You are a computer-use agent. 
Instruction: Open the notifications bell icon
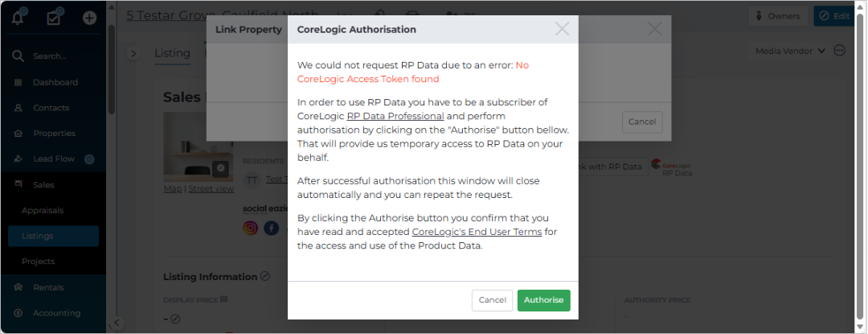(18, 18)
